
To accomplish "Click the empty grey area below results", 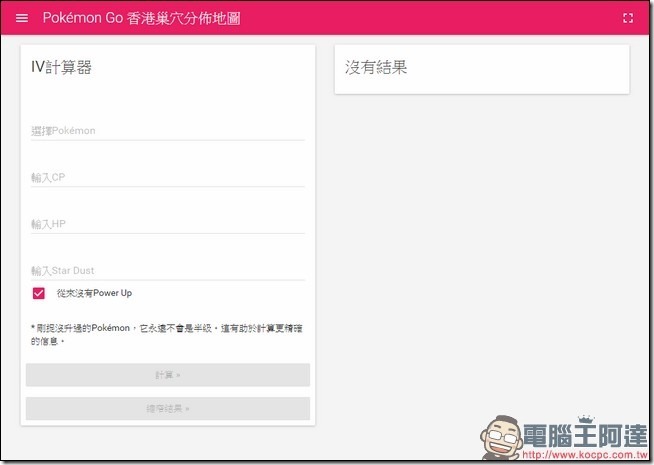I will coord(480,250).
